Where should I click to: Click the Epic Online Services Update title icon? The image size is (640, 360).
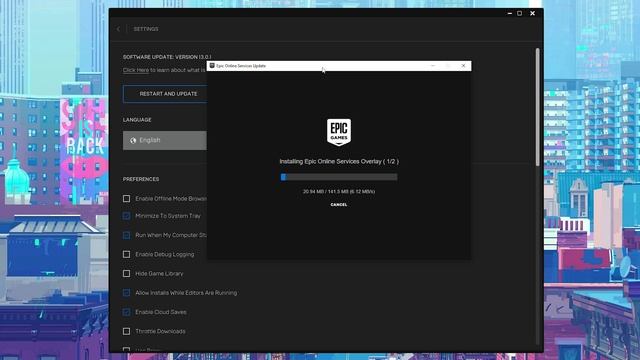click(x=212, y=66)
